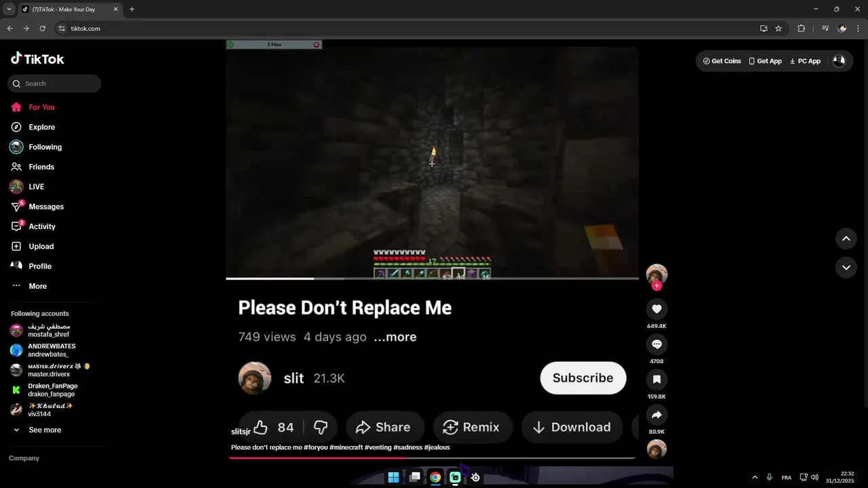The height and width of the screenshot is (488, 868).
Task: Bookmark this page with the star
Action: click(778, 28)
